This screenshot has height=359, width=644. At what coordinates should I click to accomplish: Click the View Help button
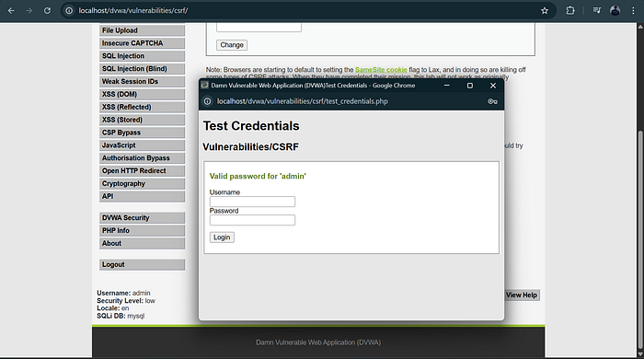coord(522,295)
